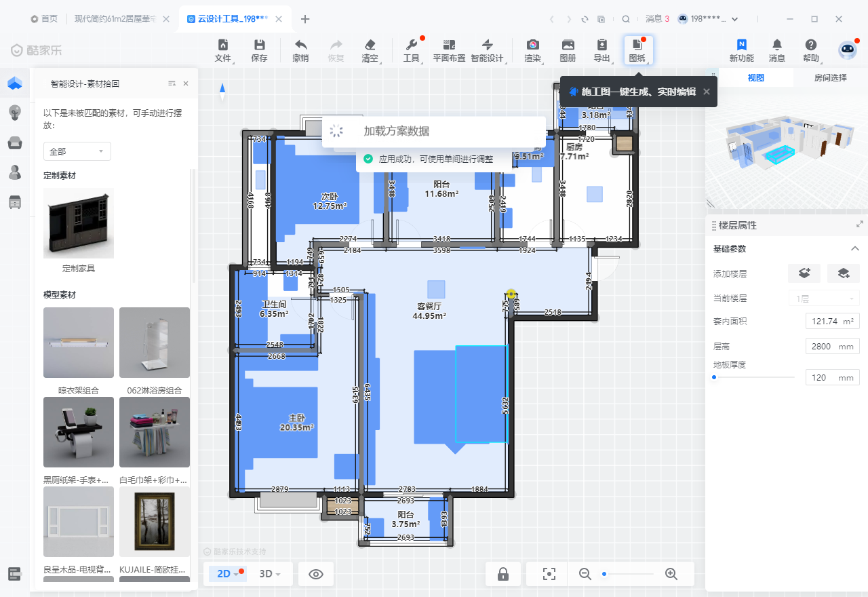The width and height of the screenshot is (868, 597).
Task: Adjust the zoom level slider
Action: (x=604, y=574)
